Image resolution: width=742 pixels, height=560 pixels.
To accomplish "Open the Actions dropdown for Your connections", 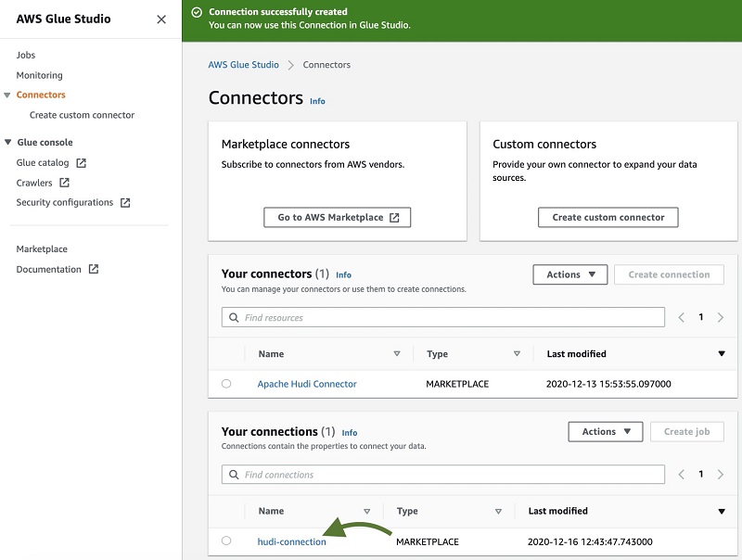I will click(x=606, y=432).
